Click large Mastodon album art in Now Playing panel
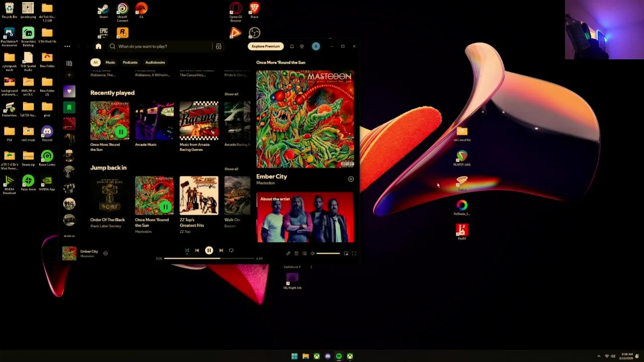The image size is (644, 362). (305, 119)
